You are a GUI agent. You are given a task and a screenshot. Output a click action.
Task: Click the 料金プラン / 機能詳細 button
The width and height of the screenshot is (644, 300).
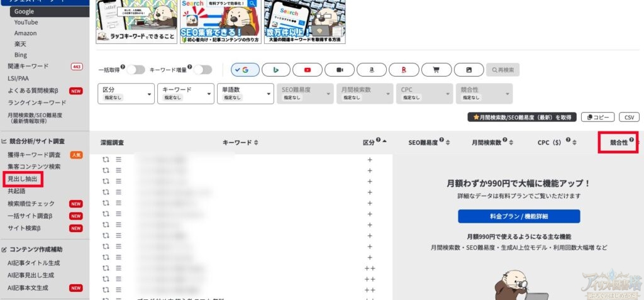tap(519, 216)
